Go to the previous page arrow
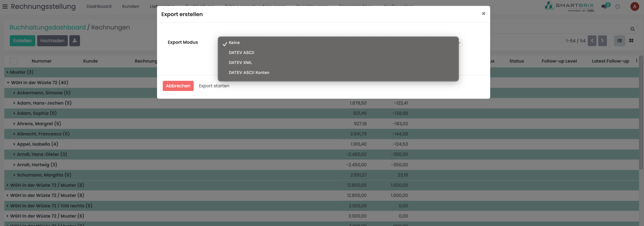644x226 pixels. coord(592,41)
